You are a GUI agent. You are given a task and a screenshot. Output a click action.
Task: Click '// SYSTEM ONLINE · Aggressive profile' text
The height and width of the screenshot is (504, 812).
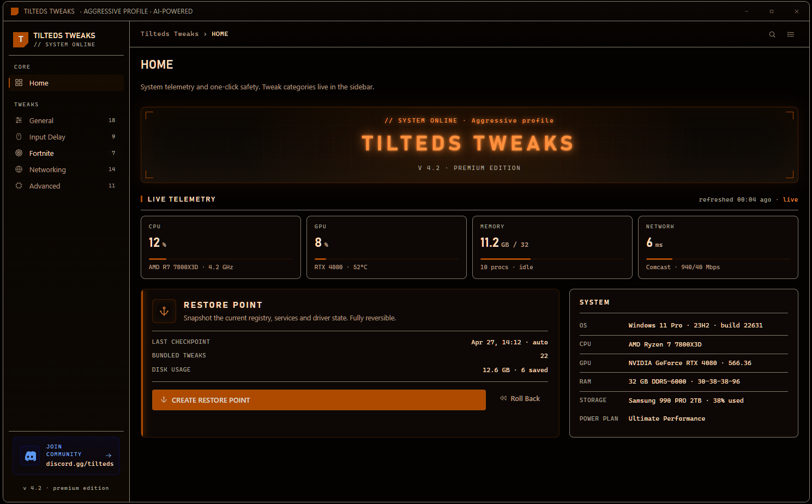coord(469,120)
